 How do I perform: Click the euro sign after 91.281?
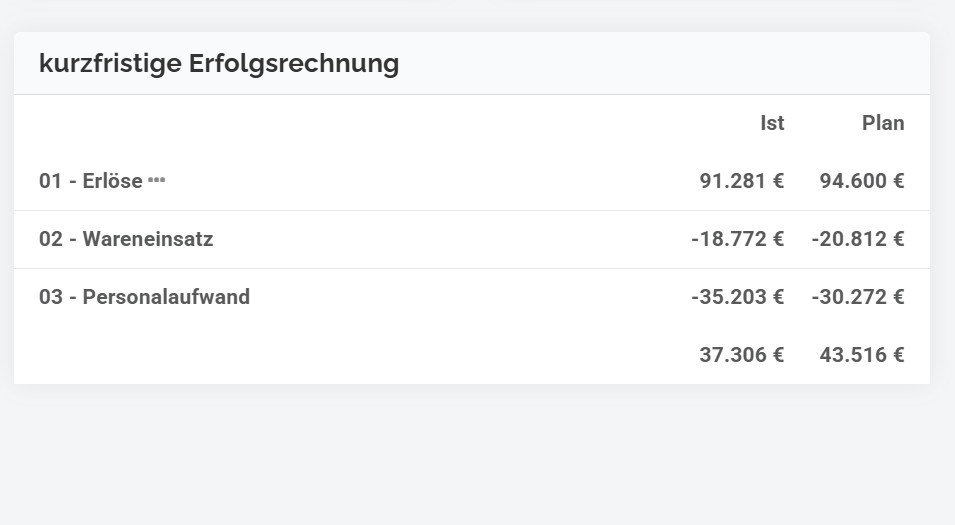click(x=778, y=181)
